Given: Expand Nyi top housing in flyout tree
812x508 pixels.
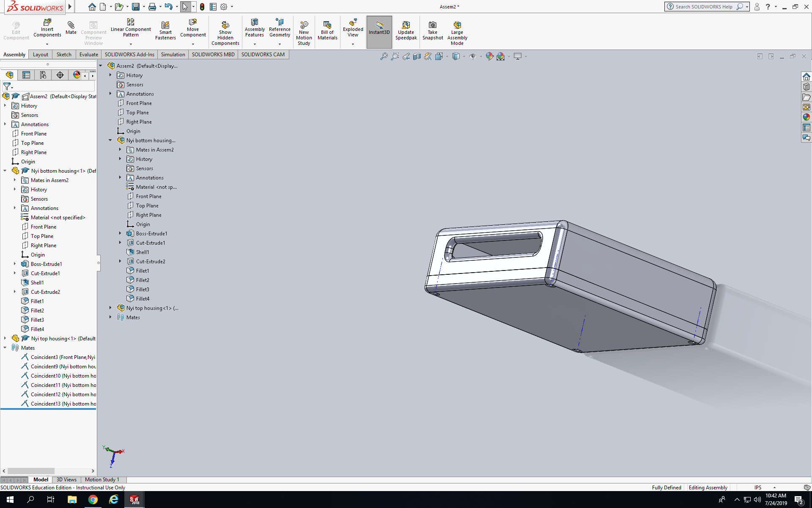Looking at the screenshot, I should coord(110,308).
